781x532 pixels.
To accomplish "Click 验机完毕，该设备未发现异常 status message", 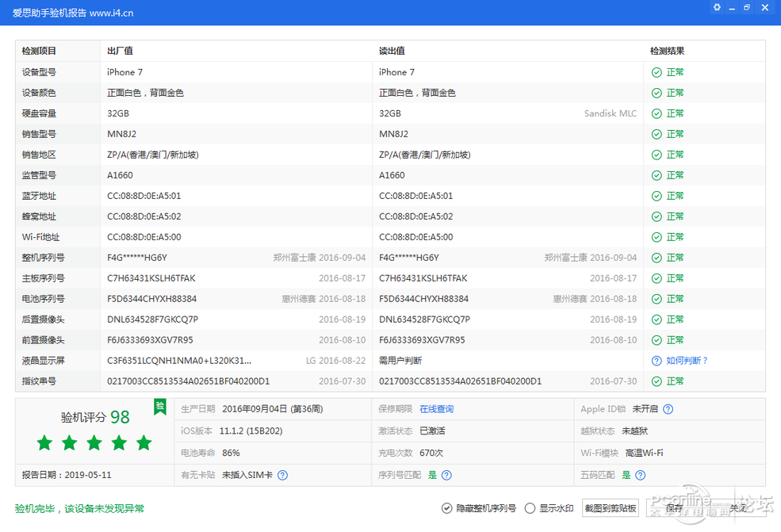I will coord(79,508).
